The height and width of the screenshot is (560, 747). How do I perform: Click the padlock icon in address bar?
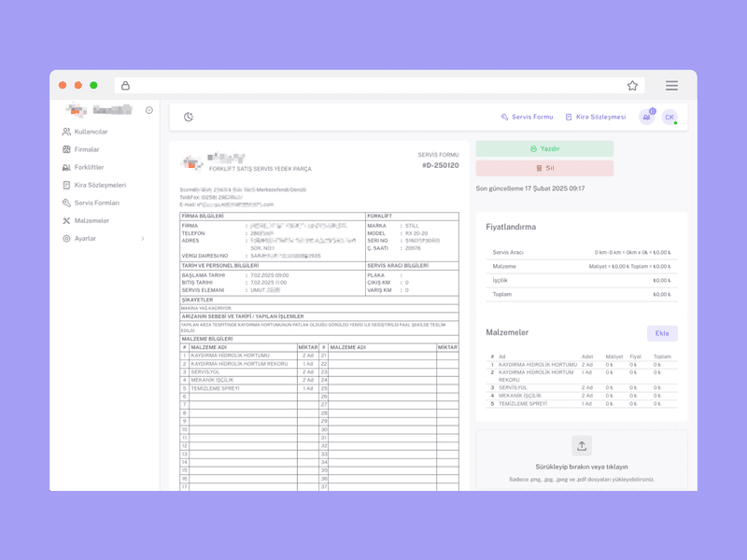126,85
